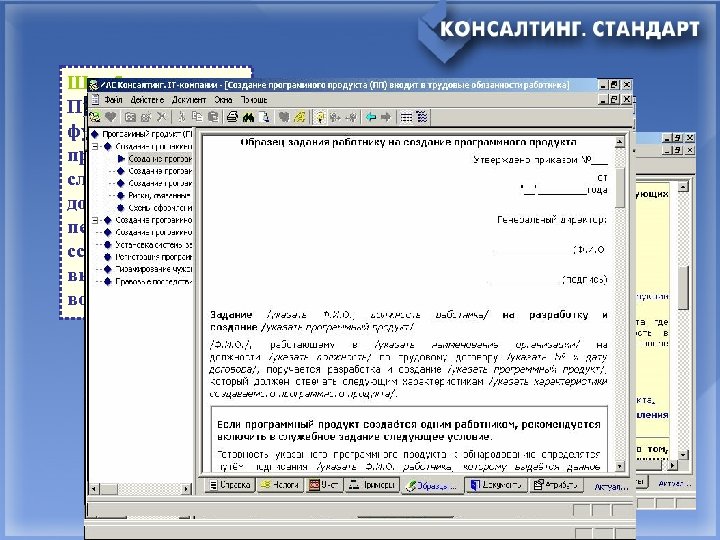Switch to the Документы tab
Image resolution: width=720 pixels, height=540 pixels.
496,484
